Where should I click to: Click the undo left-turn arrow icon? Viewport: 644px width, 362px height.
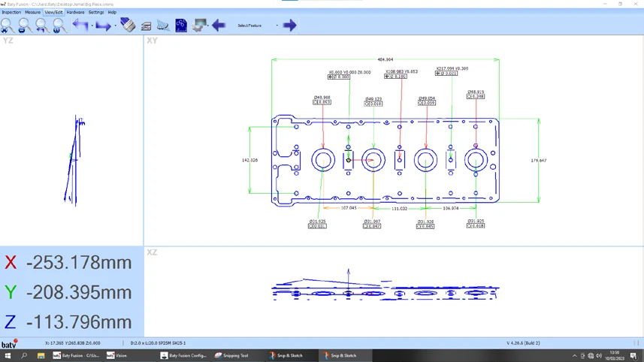[80, 26]
